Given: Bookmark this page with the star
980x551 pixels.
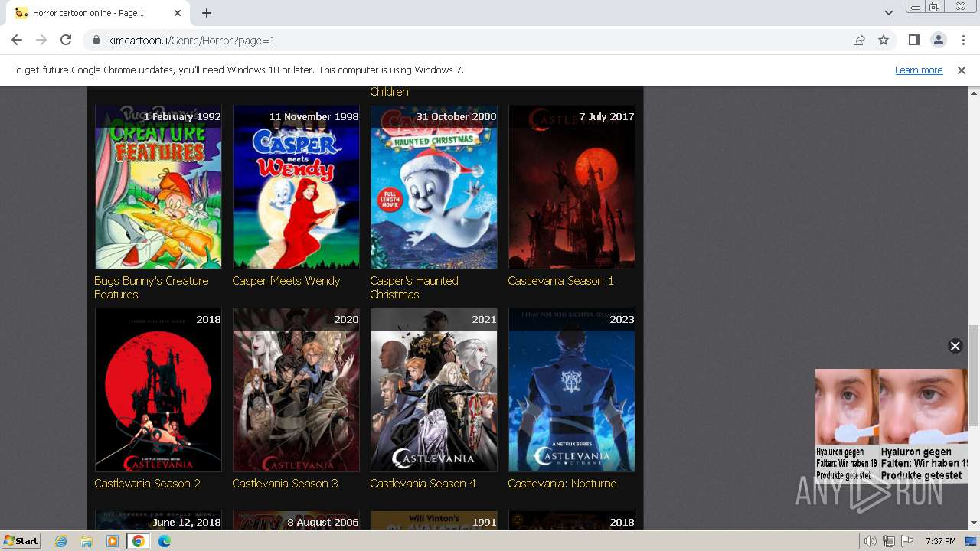Looking at the screenshot, I should coord(884,41).
